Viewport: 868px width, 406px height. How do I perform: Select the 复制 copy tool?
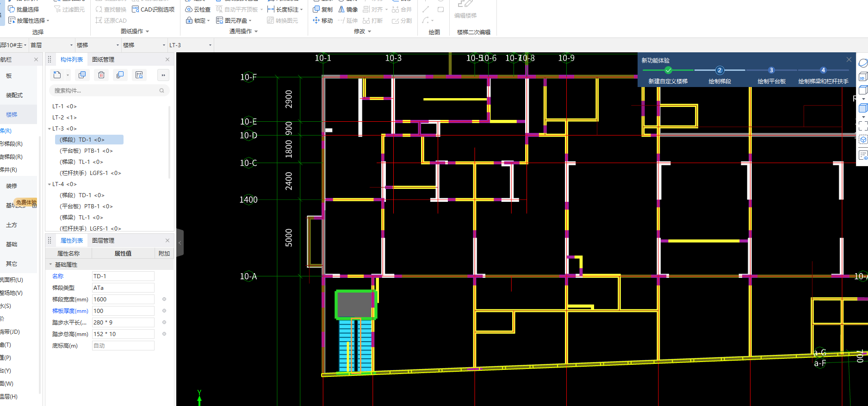tap(322, 9)
